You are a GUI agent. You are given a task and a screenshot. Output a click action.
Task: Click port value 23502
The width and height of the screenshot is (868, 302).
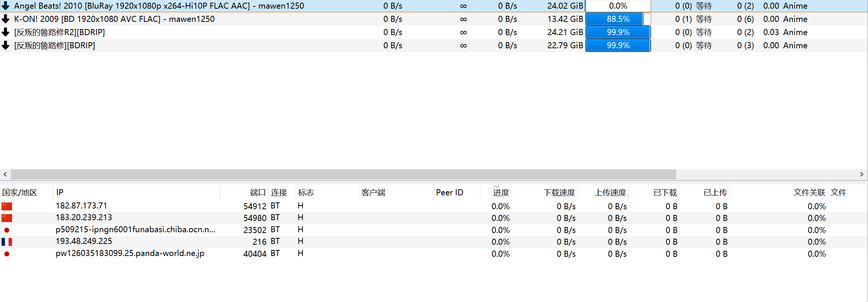(255, 230)
